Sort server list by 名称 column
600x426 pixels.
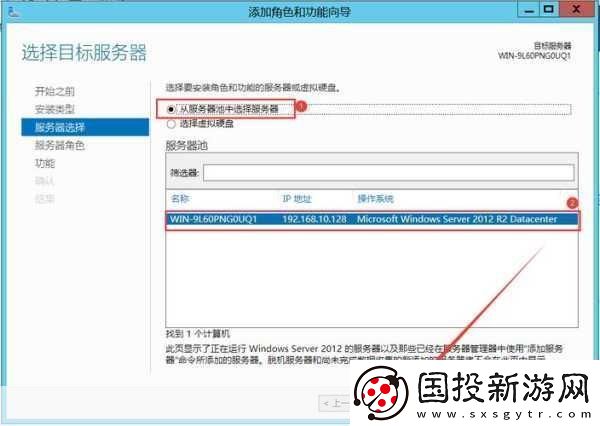(x=181, y=199)
